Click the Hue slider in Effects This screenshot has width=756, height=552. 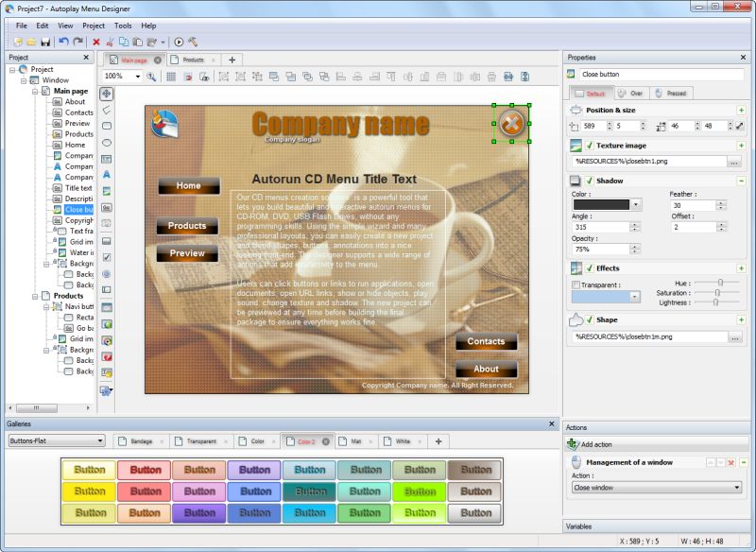[720, 283]
